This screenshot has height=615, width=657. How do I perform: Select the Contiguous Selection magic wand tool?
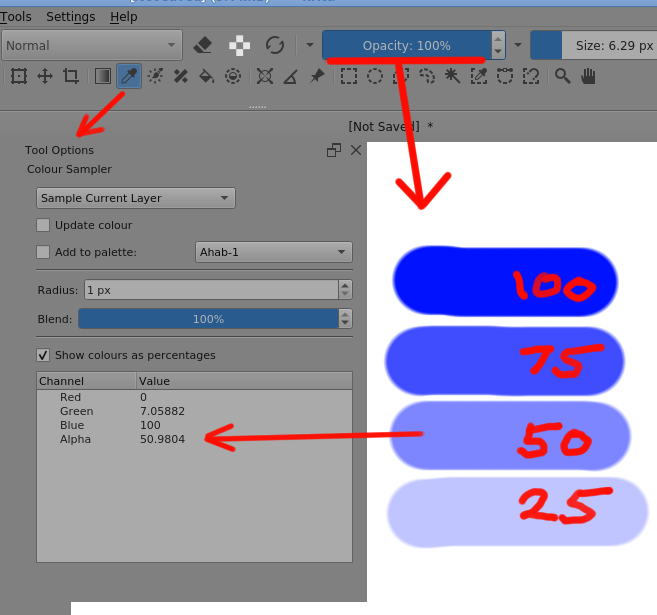pos(453,76)
